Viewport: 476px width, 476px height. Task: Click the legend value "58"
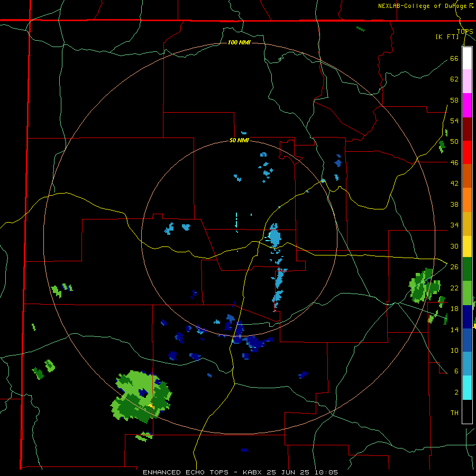coord(454,100)
